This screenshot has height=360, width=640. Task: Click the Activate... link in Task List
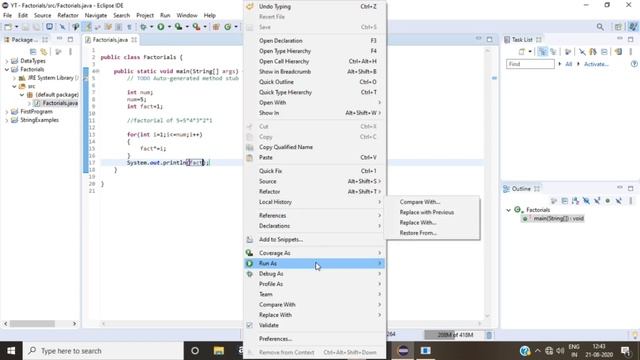click(596, 64)
